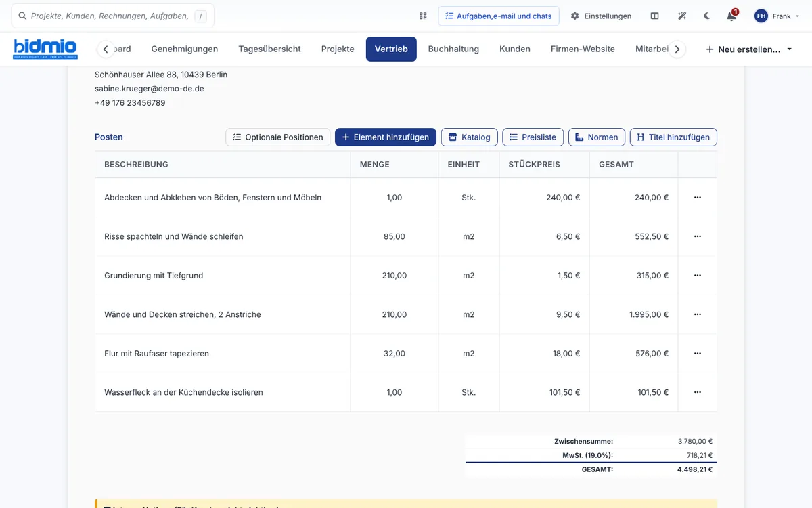Toggle dark mode with the moon icon
This screenshot has height=508, width=812.
707,16
